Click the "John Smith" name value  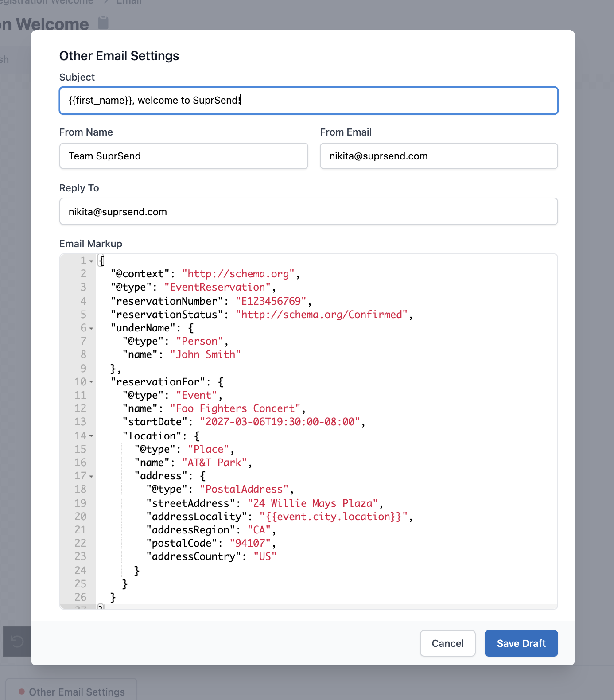point(206,354)
